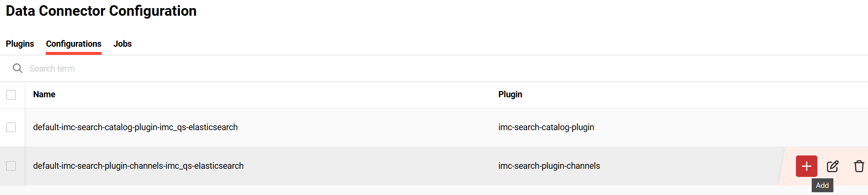Click the red plus Add button
The image size is (868, 195).
(x=806, y=166)
